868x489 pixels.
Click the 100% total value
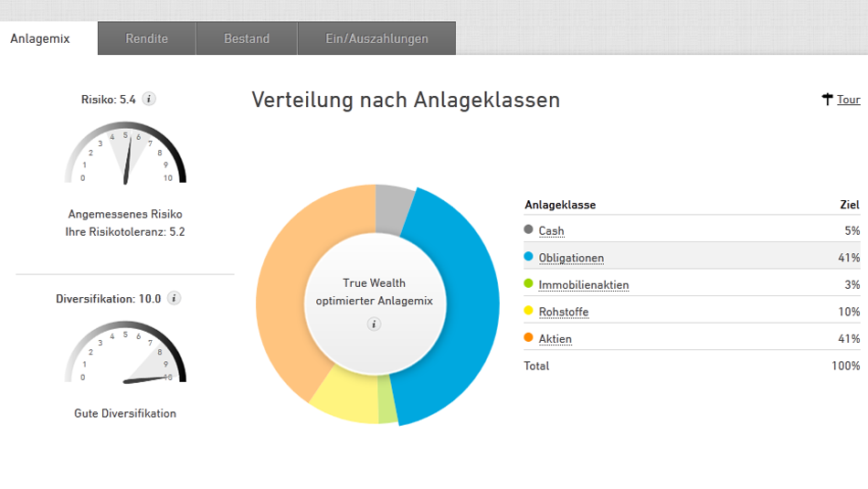[846, 366]
